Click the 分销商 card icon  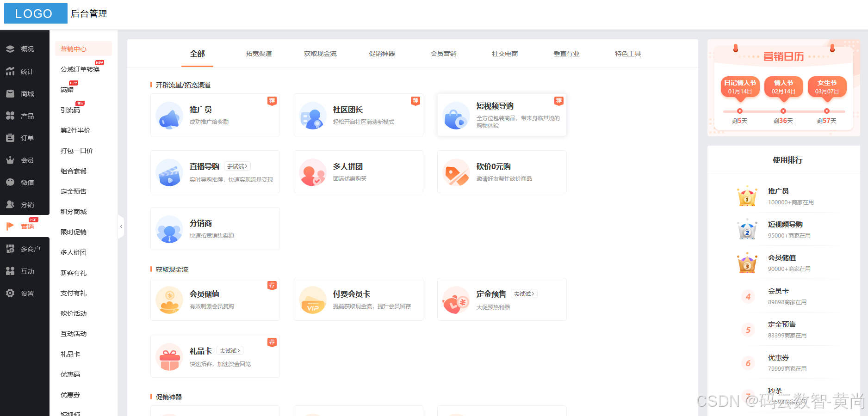pos(169,229)
